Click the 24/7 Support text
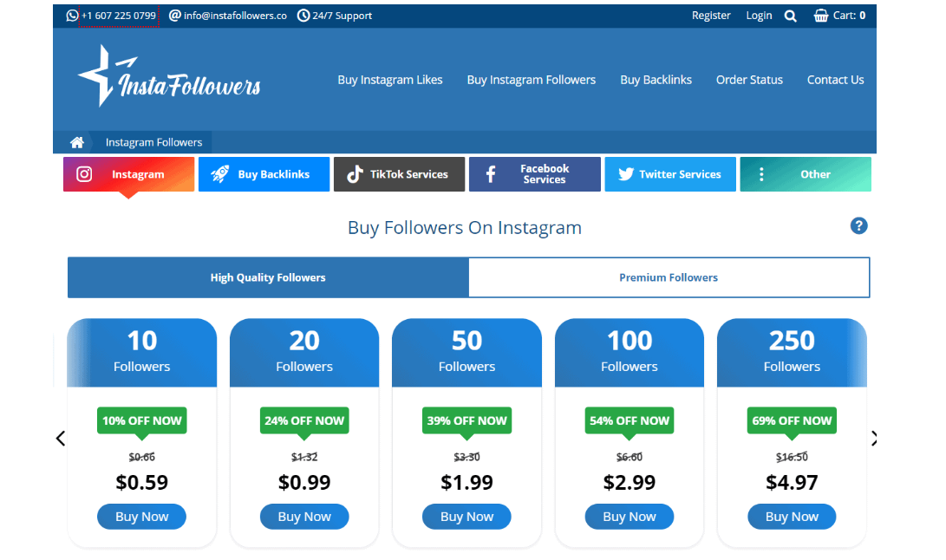The image size is (946, 560). pos(343,16)
